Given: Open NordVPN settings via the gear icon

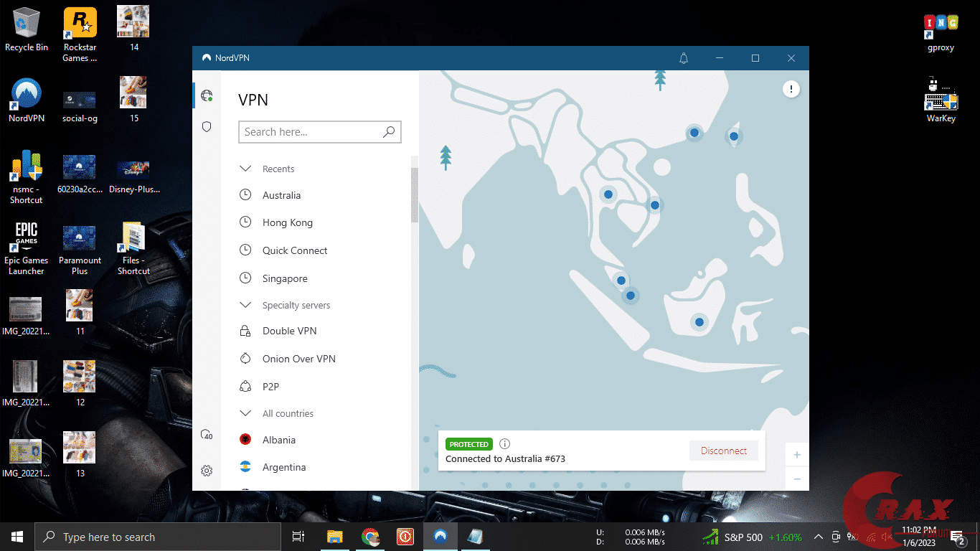Looking at the screenshot, I should (x=207, y=471).
